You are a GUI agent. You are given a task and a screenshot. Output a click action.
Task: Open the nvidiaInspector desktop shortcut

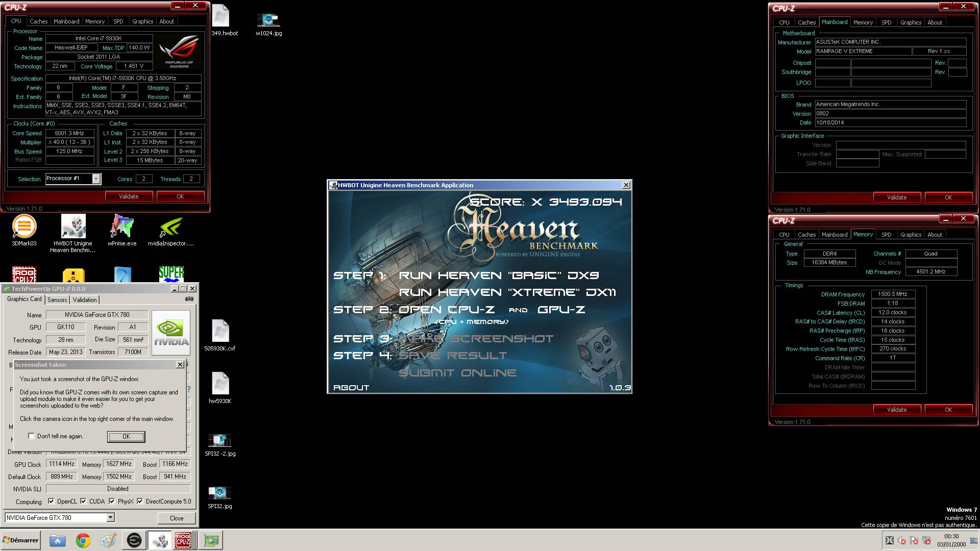[171, 231]
